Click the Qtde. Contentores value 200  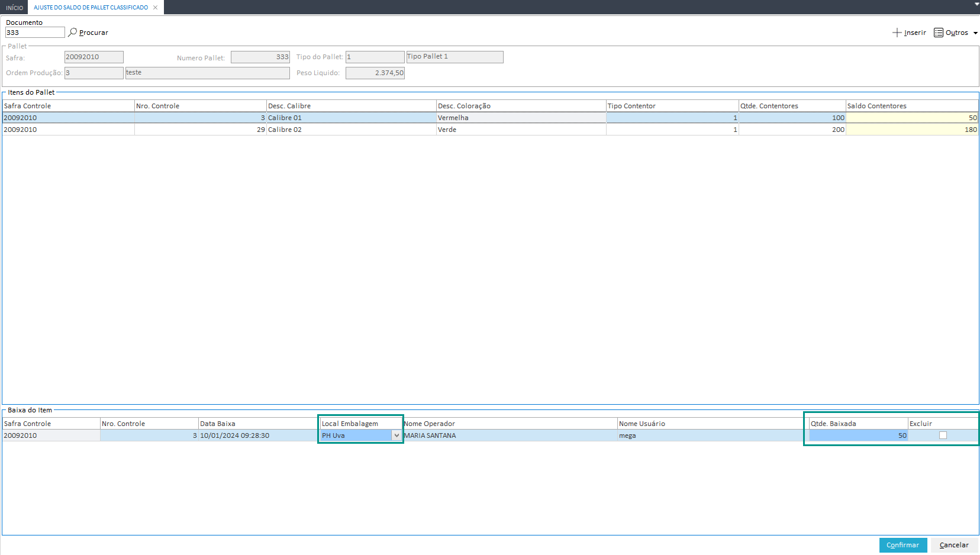(792, 130)
